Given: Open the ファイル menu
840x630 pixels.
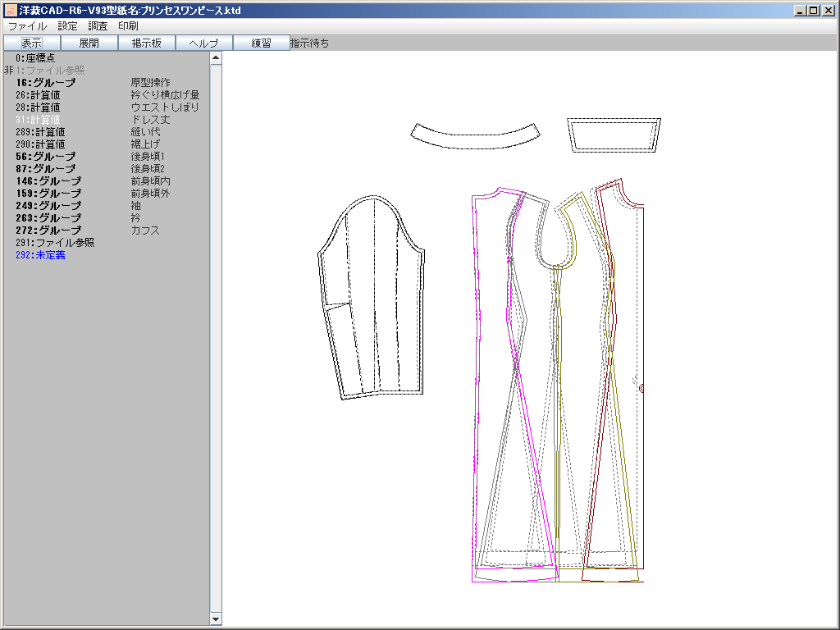Looking at the screenshot, I should tap(27, 25).
